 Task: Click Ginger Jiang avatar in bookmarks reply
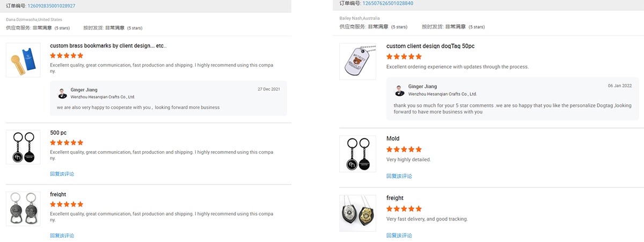[x=63, y=93]
